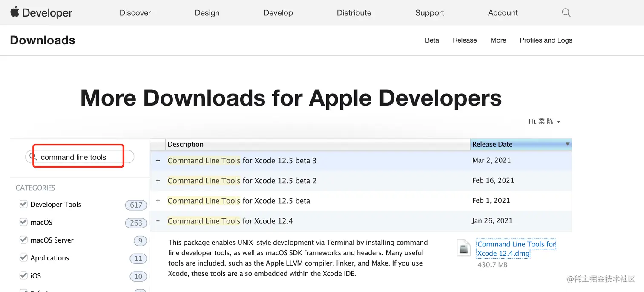644x292 pixels.
Task: Open Profiles and Logs link
Action: pos(546,40)
